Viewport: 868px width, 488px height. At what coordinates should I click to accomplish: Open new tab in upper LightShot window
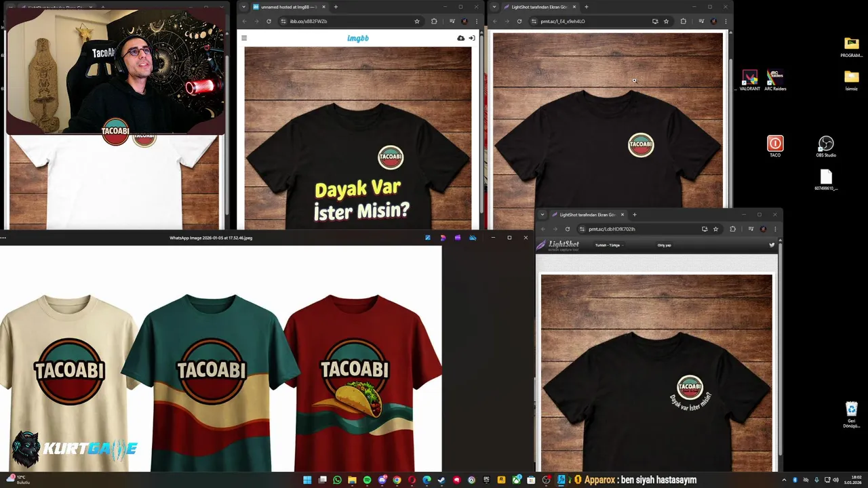[587, 7]
